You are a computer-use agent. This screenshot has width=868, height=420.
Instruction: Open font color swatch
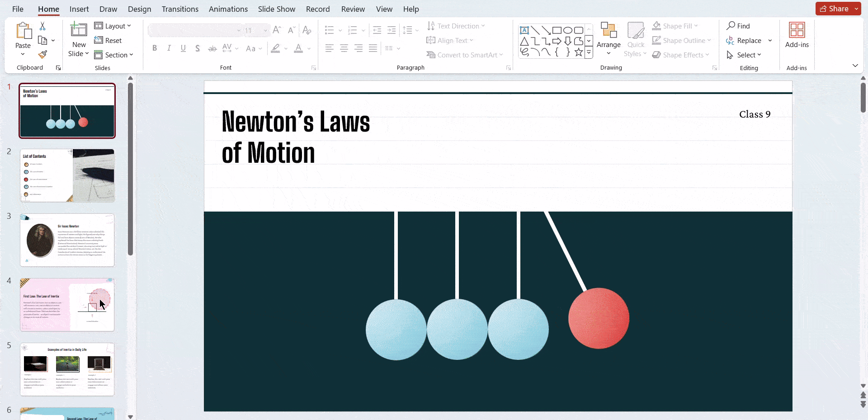click(x=298, y=48)
